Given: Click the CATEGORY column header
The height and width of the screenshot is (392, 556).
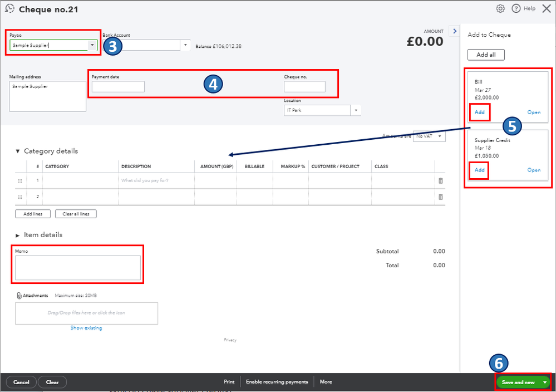Looking at the screenshot, I should click(57, 166).
